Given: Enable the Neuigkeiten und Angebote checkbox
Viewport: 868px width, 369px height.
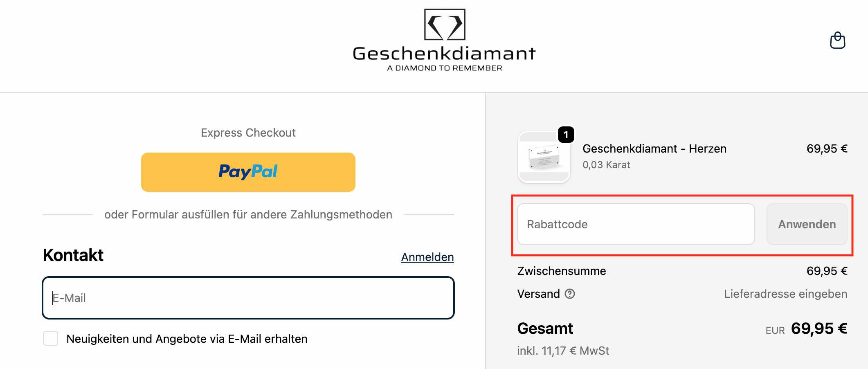Looking at the screenshot, I should point(51,338).
